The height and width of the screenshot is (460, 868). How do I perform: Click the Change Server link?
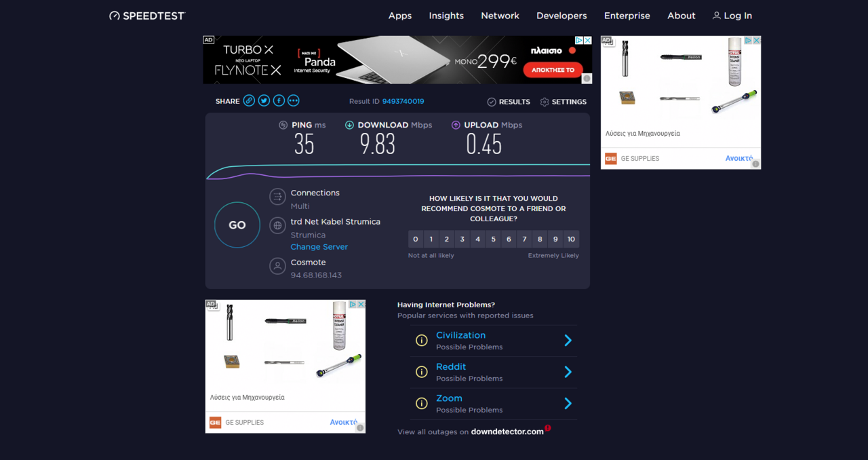point(319,247)
